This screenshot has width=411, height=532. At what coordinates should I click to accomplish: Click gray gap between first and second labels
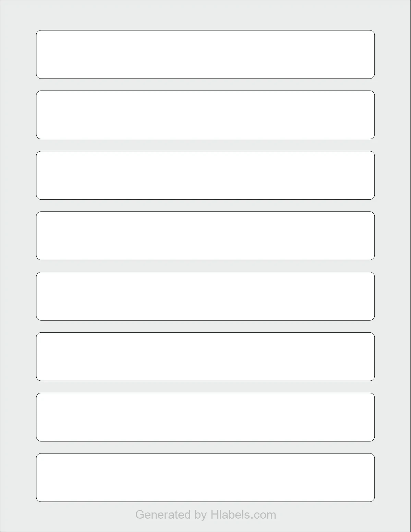coord(205,85)
